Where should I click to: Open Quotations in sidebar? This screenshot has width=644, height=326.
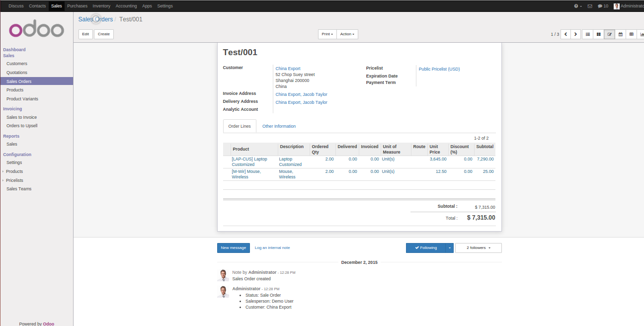coord(17,73)
